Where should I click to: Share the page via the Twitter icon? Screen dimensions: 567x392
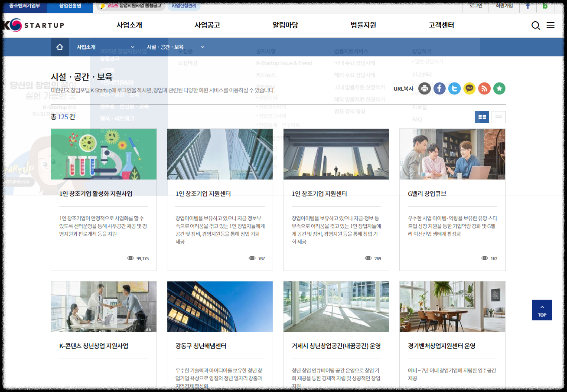(x=454, y=88)
